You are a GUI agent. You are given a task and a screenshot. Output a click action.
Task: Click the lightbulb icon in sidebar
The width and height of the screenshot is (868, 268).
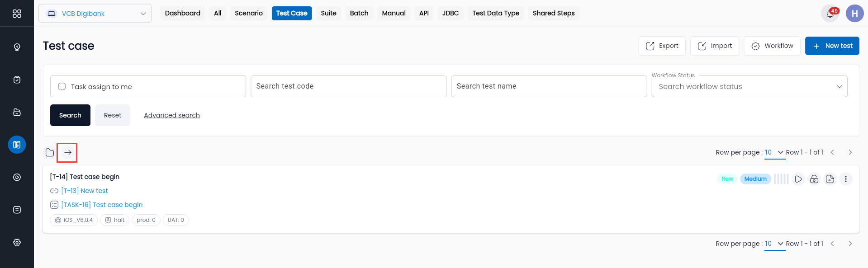tap(17, 47)
